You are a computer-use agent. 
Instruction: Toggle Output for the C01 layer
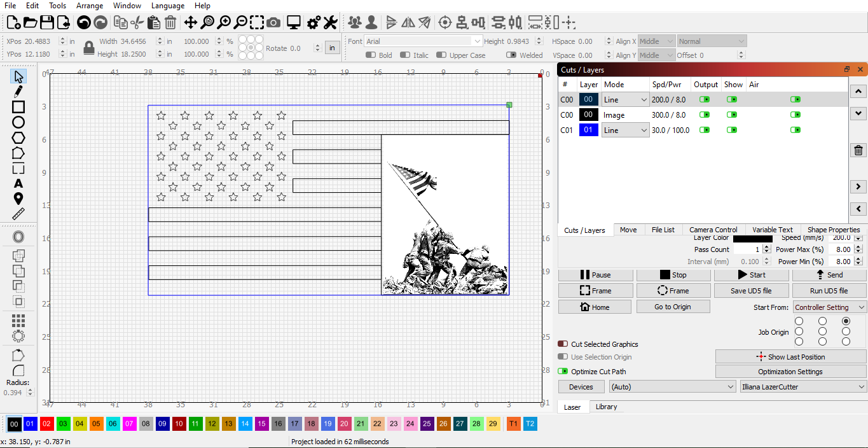(x=705, y=130)
